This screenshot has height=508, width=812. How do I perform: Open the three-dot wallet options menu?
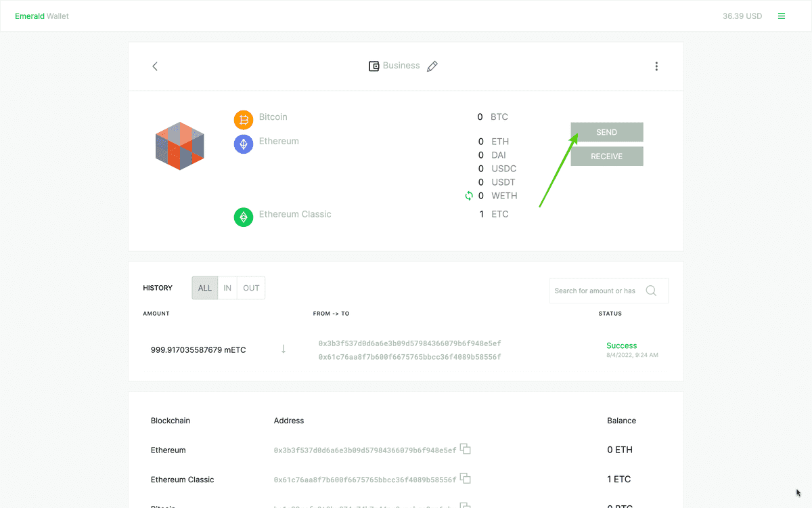click(656, 66)
